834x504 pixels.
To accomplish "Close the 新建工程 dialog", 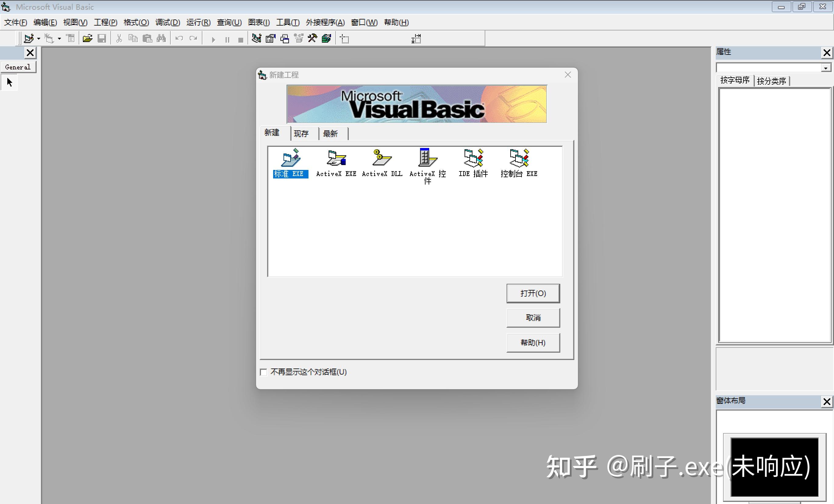I will [568, 75].
